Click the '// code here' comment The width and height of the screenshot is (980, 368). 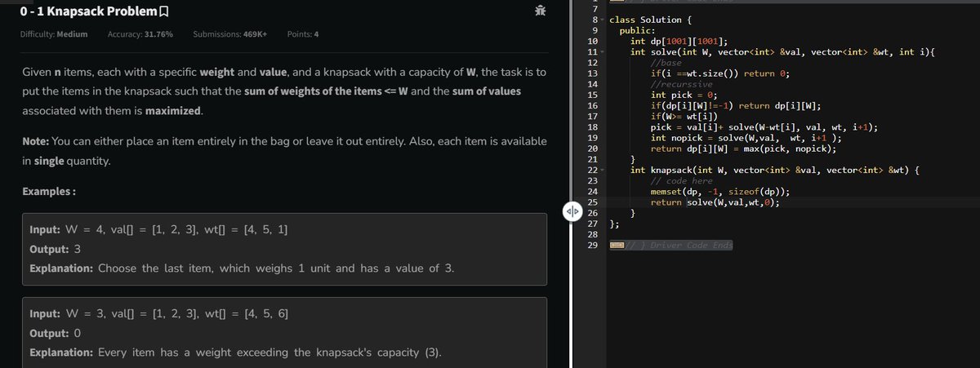point(681,180)
